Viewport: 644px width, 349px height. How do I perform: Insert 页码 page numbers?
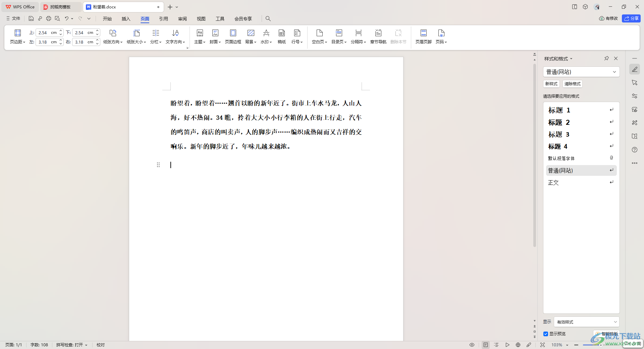click(x=441, y=37)
